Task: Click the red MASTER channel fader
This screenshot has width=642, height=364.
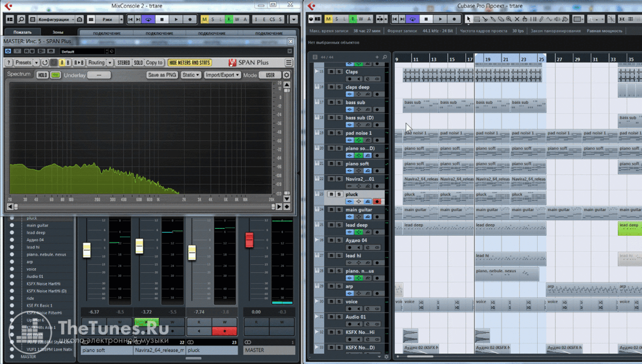Action: click(249, 240)
